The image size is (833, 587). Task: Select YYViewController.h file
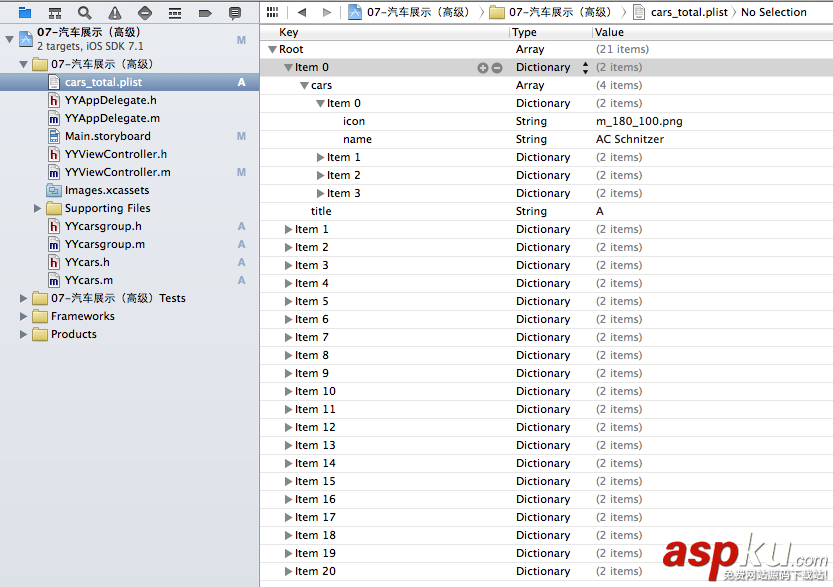pyautogui.click(x=116, y=155)
